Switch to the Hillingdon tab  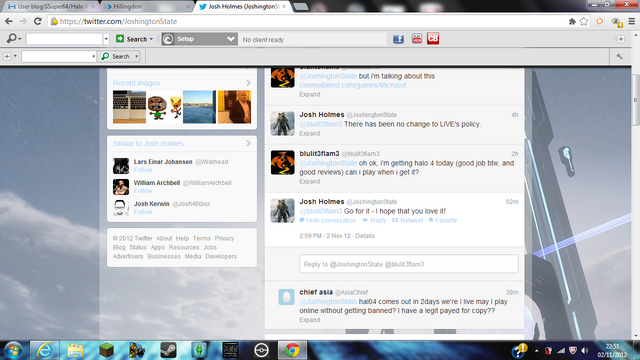point(146,7)
